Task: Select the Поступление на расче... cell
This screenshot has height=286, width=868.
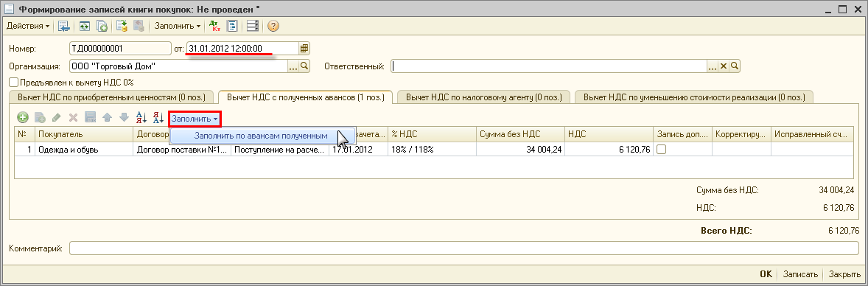Action: tap(279, 149)
